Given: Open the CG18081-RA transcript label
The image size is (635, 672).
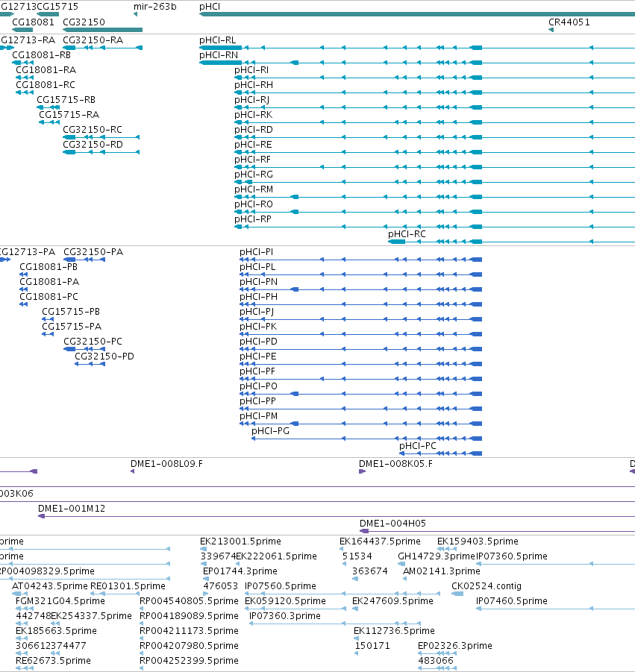Looking at the screenshot, I should point(46,70).
